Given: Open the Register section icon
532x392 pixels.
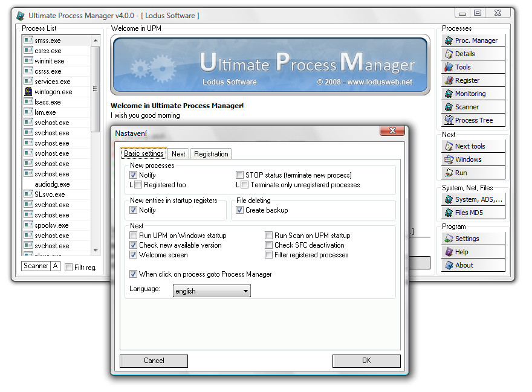Looking at the screenshot, I should click(x=449, y=80).
